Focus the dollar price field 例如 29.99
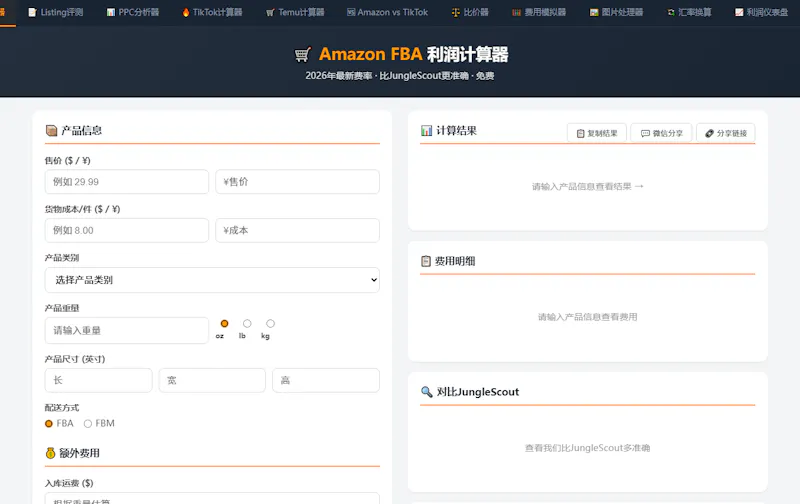Image resolution: width=800 pixels, height=504 pixels. [127, 182]
